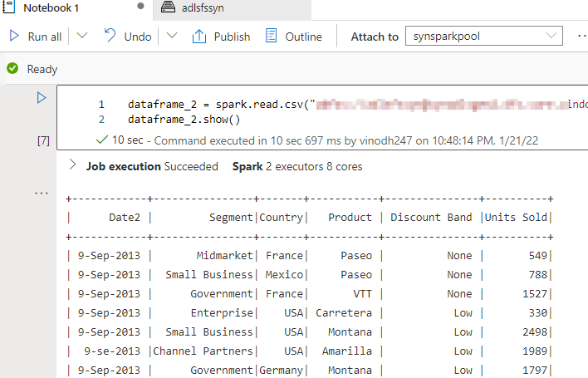Click the cell execution count [7]
Image resolution: width=588 pixels, height=378 pixels.
tap(44, 140)
